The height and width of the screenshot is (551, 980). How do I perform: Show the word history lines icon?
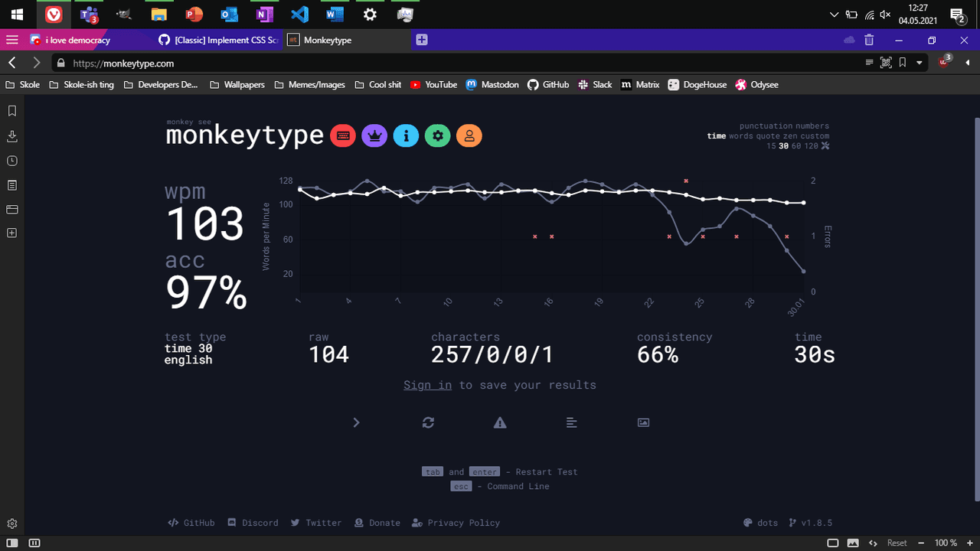coord(572,422)
